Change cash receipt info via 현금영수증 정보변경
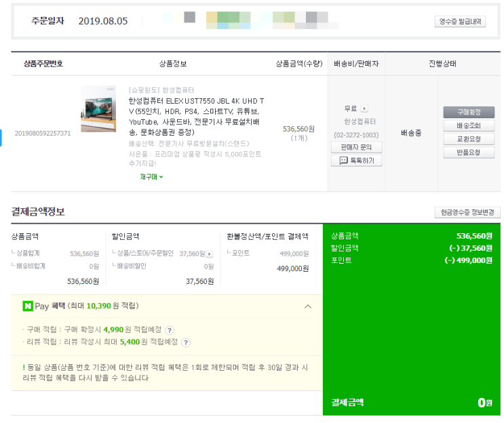Screen dimensions: 504x423 pos(467,212)
